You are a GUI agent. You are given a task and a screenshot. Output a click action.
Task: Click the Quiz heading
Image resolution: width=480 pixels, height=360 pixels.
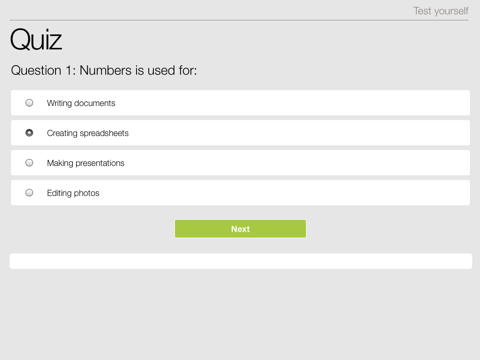pyautogui.click(x=36, y=40)
